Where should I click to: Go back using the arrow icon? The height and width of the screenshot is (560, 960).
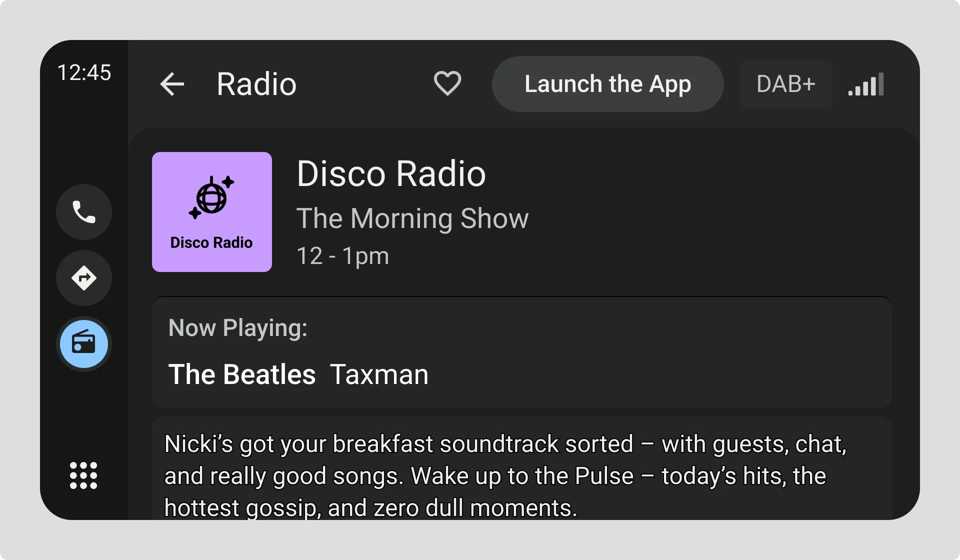[172, 84]
